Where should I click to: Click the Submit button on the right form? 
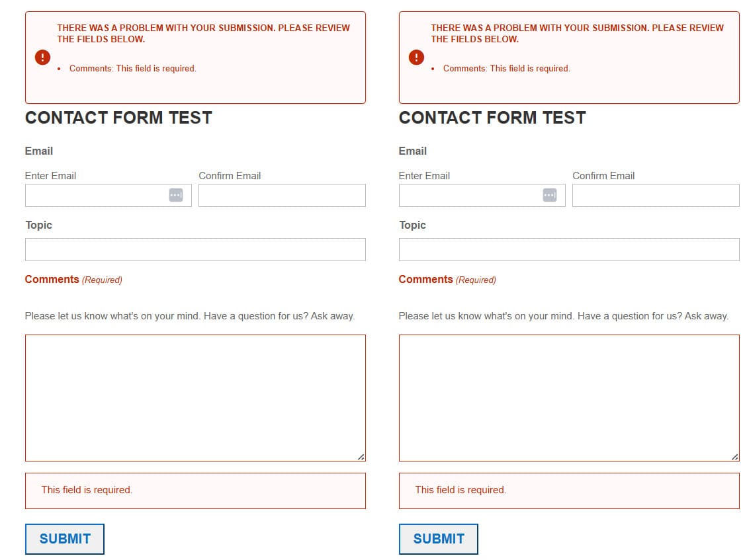tap(438, 539)
